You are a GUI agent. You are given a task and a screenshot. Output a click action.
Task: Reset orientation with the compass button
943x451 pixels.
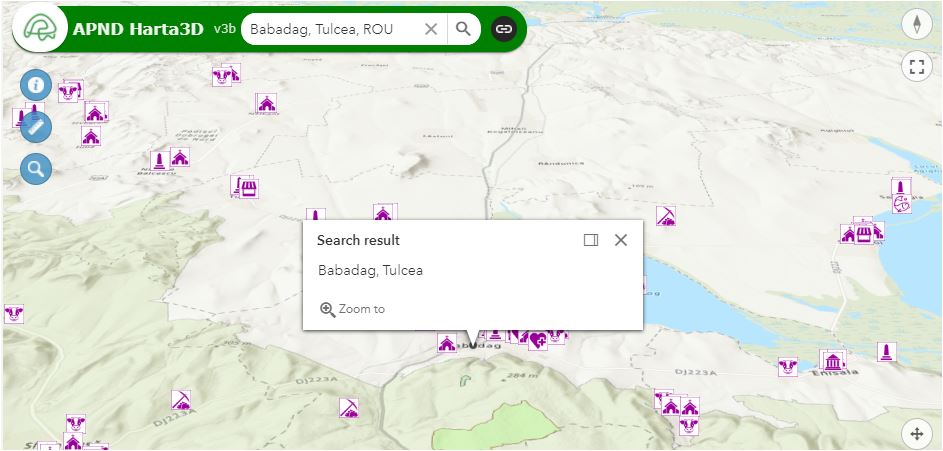(917, 25)
